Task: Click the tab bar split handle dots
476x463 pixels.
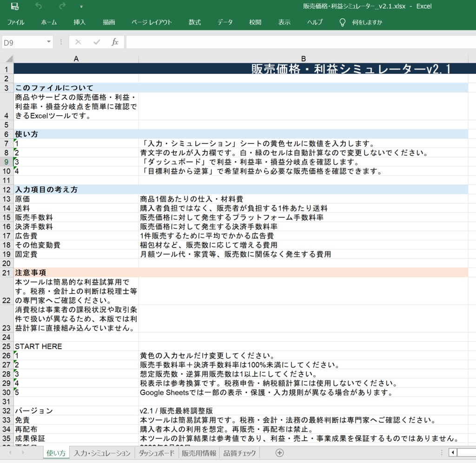Action: [x=442, y=453]
